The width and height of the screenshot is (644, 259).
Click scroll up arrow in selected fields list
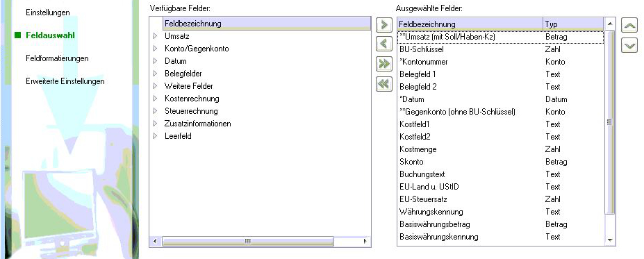[x=609, y=24]
